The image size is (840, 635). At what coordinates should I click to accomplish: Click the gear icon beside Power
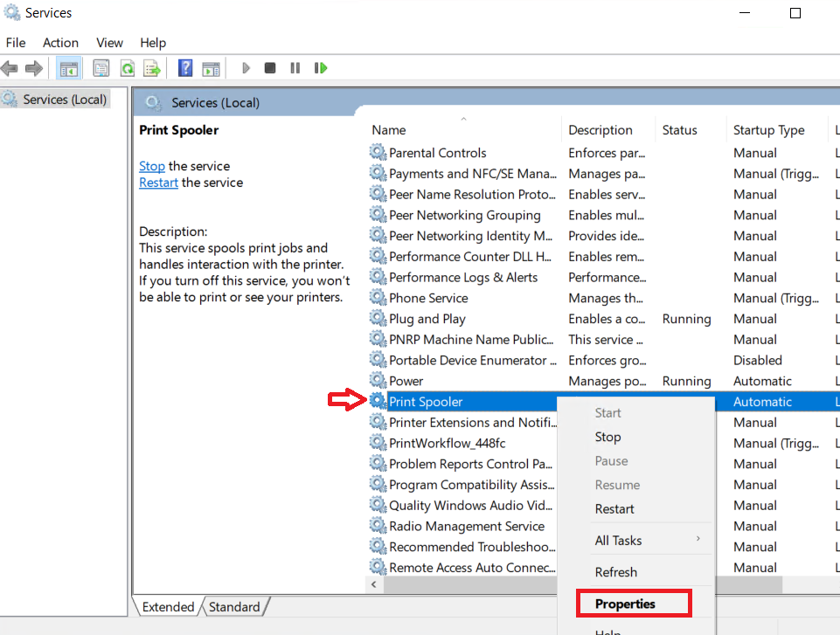378,380
